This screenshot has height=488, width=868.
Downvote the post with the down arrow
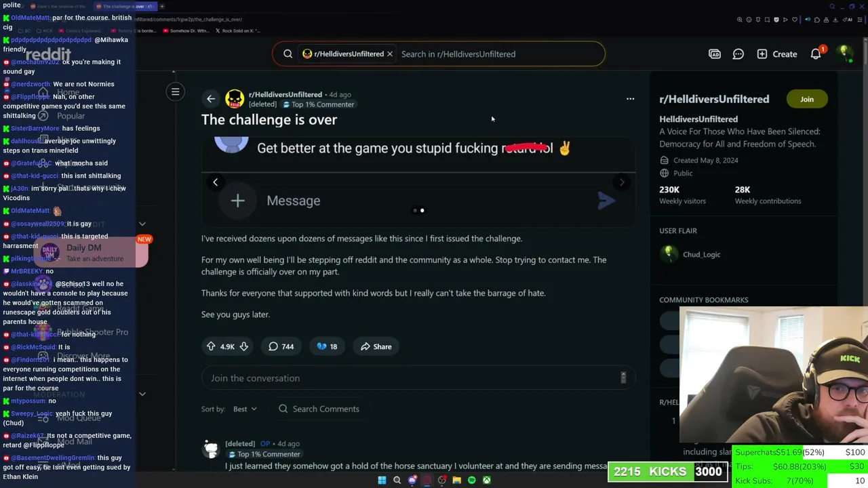pos(243,346)
